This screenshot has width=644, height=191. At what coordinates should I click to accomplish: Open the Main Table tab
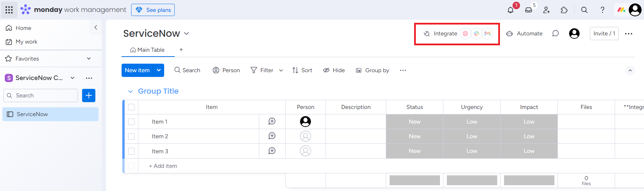[147, 50]
